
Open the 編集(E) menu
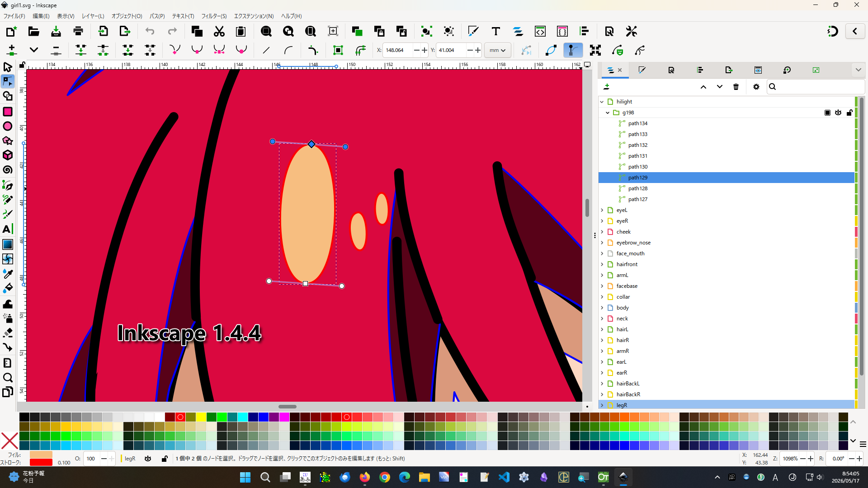pos(41,16)
